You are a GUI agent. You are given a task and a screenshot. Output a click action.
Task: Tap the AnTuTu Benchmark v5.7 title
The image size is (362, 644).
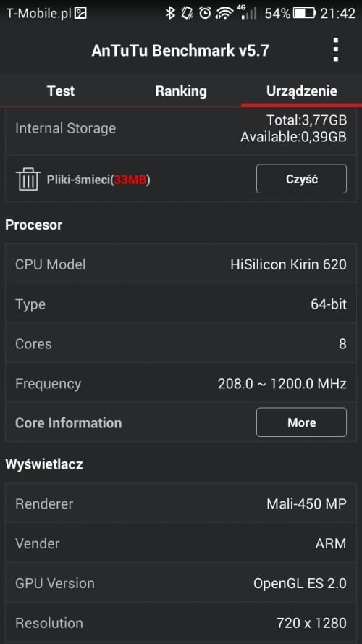pyautogui.click(x=180, y=51)
